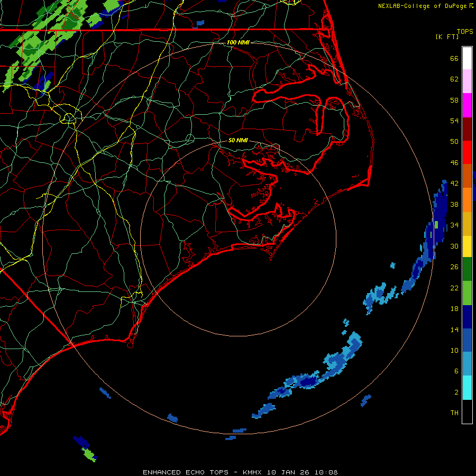This screenshot has width=476, height=476.
Task: Click the TH legend label
Action: tap(454, 413)
